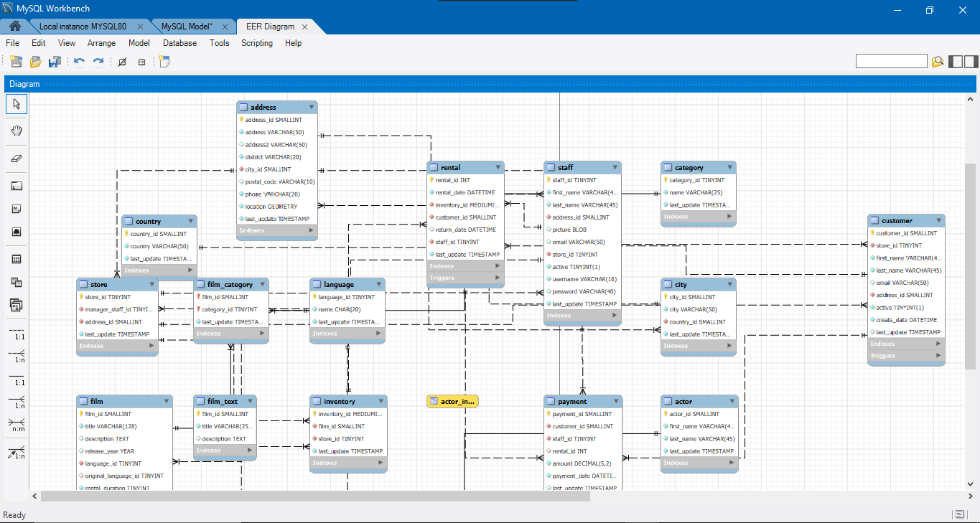Select the place new routine group tool
Screen dimensions: 980x523
[x=17, y=306]
